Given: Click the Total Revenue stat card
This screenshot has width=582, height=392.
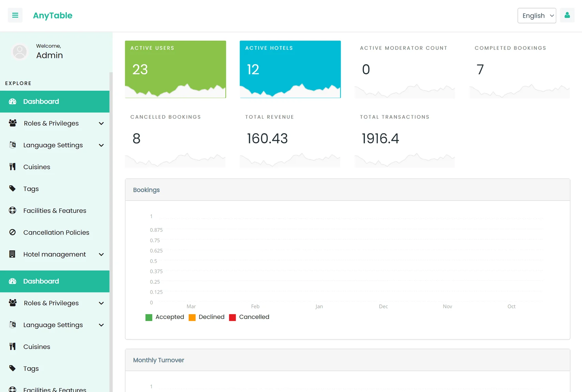Looking at the screenshot, I should (x=290, y=138).
